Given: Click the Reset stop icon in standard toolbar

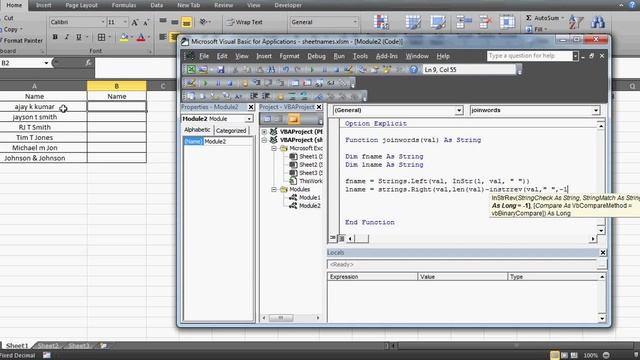Looking at the screenshot, I should (x=336, y=69).
